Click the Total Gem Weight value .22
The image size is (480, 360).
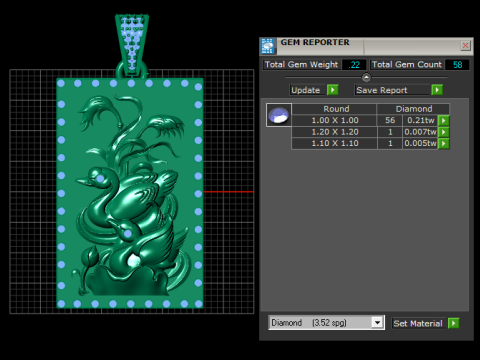pos(354,65)
